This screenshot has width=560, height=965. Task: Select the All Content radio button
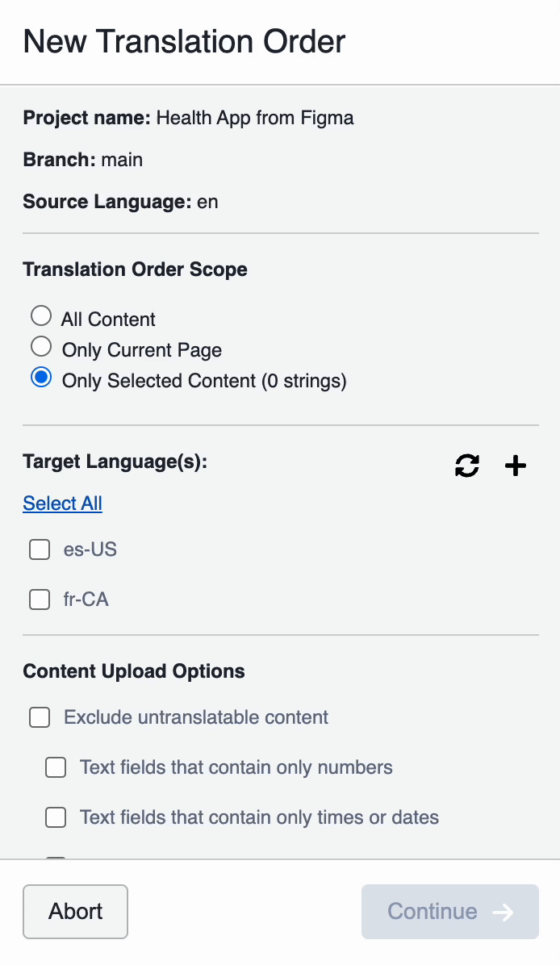pos(41,315)
